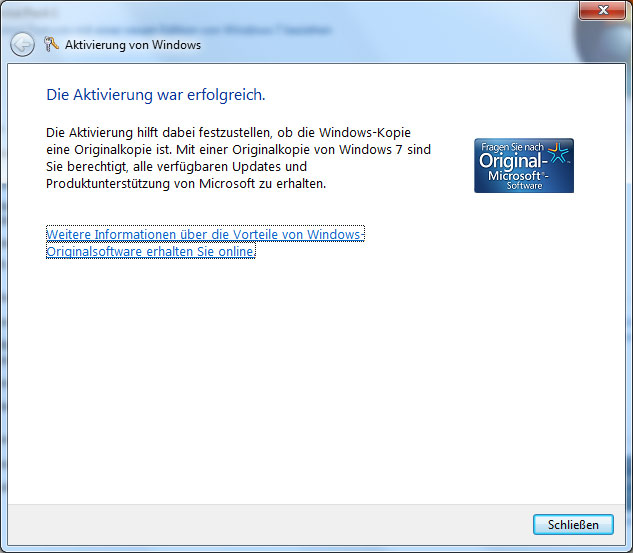Screen dimensions: 633x553
Task: Click the Original Microsoft Software badge
Action: pos(524,165)
